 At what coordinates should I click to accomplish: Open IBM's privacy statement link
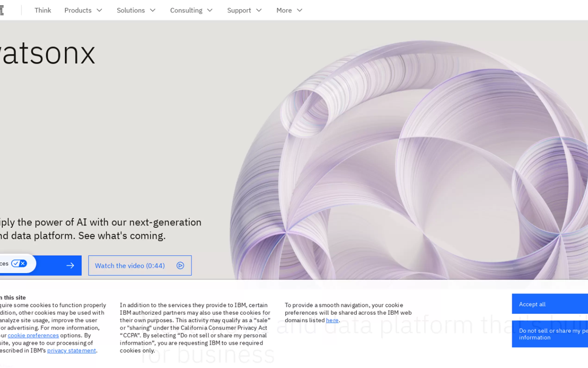72,350
